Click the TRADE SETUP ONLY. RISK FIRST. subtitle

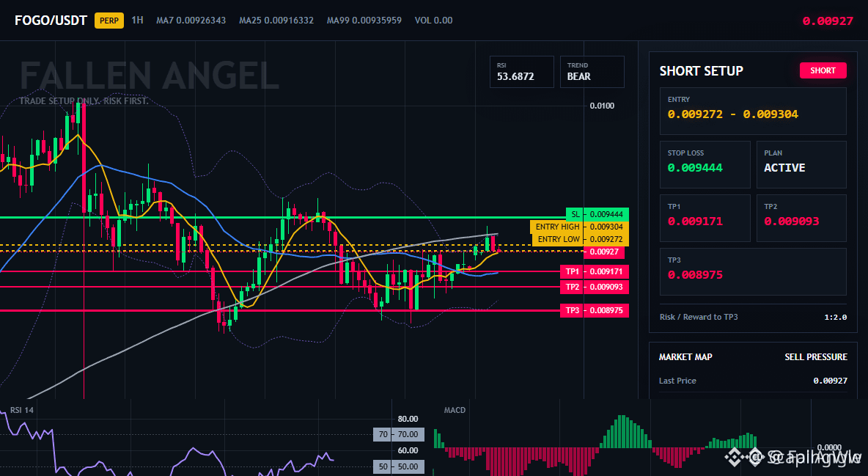tap(84, 101)
